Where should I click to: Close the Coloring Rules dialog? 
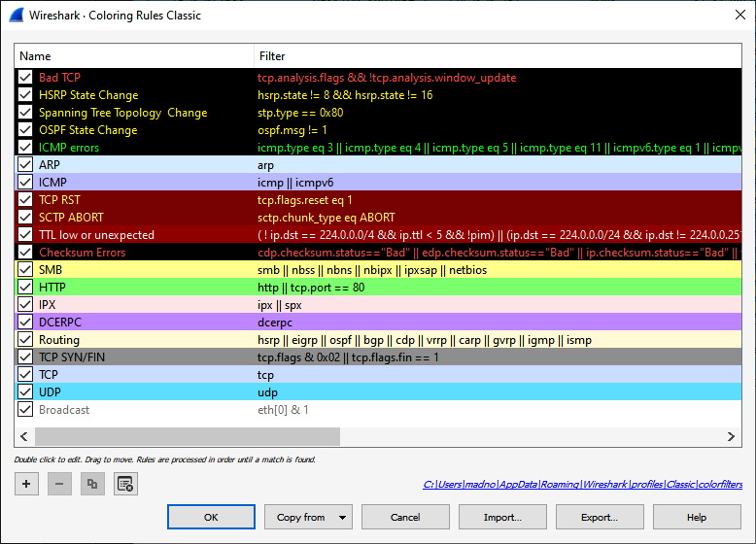pos(740,15)
